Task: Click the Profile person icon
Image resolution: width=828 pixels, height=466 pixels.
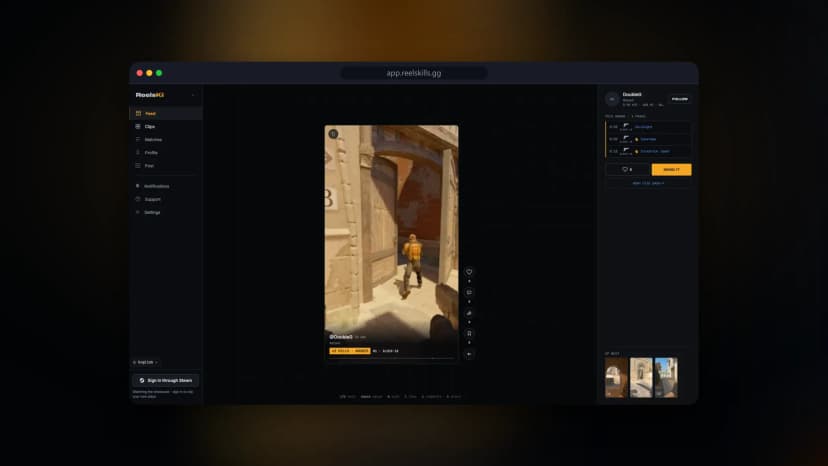Action: [138, 153]
